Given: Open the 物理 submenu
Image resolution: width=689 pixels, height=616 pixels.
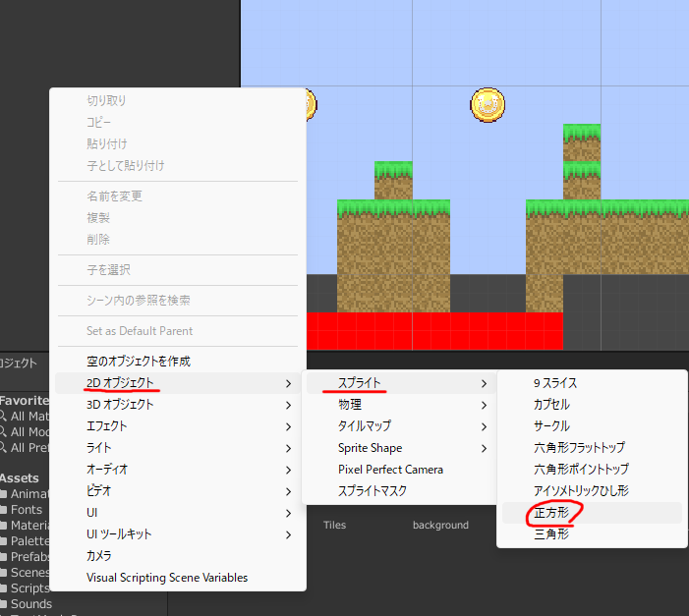Looking at the screenshot, I should pyautogui.click(x=401, y=405).
